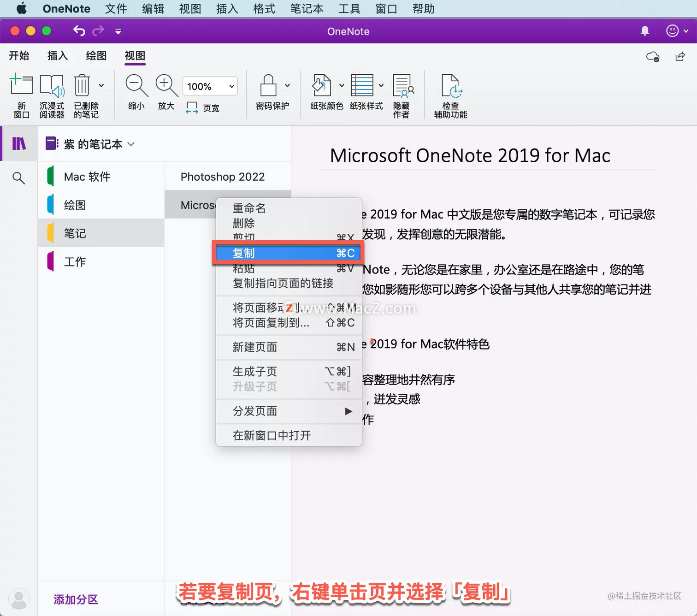Expand the dropdown arrow beside the smiley

686,31
